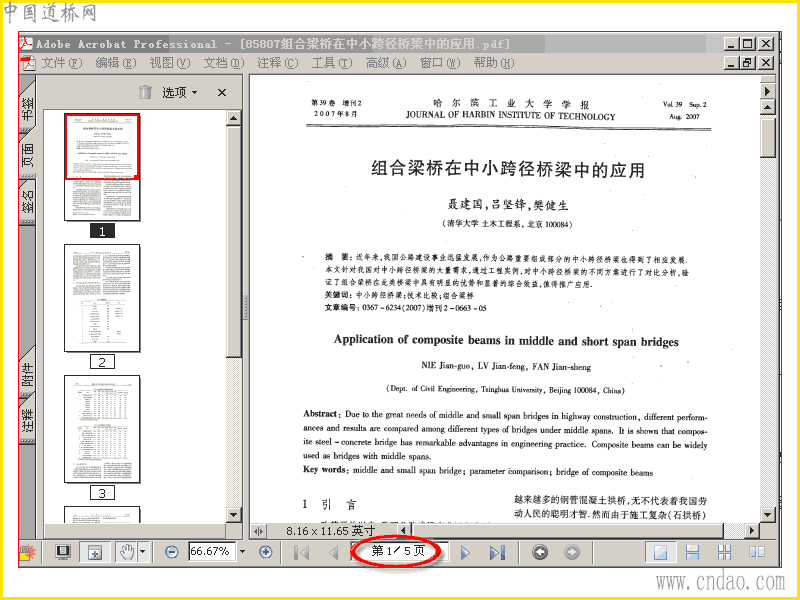800x600 pixels.
Task: Select the page 2 thumbnail
Action: (102, 298)
